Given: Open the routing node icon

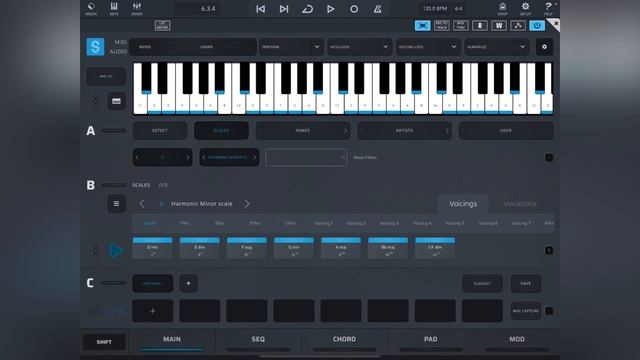Looking at the screenshot, I should pos(518,26).
